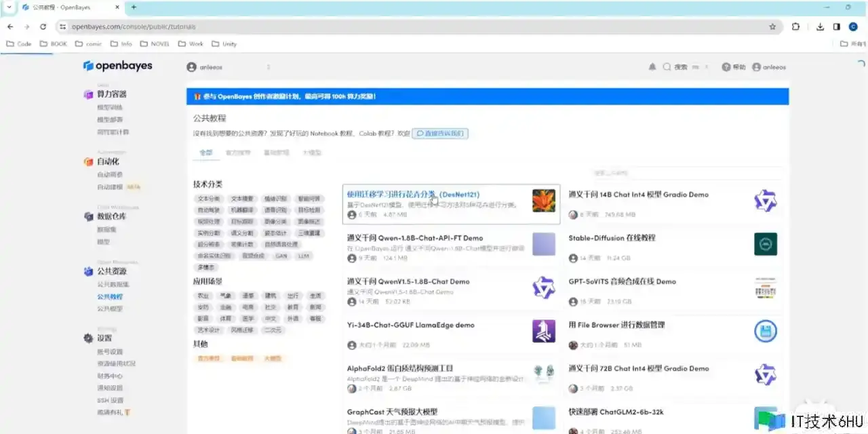The height and width of the screenshot is (434, 868).
Task: Open the DesNet121 flower classification tutorial title
Action: [x=414, y=195]
